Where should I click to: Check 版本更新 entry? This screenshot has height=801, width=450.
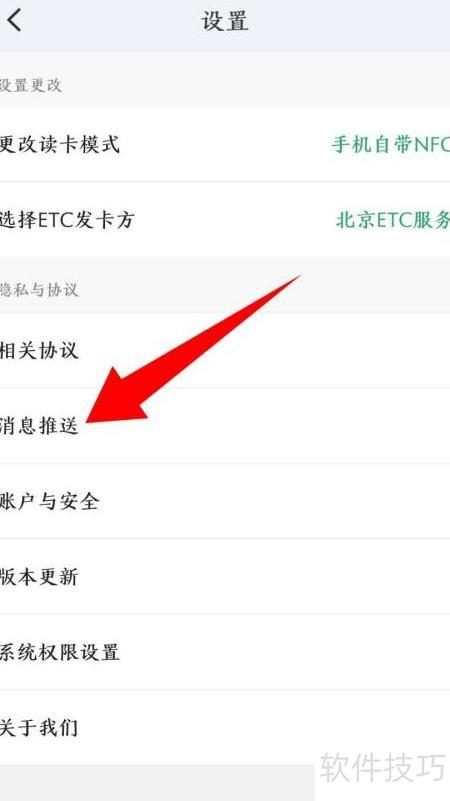pyautogui.click(x=225, y=577)
